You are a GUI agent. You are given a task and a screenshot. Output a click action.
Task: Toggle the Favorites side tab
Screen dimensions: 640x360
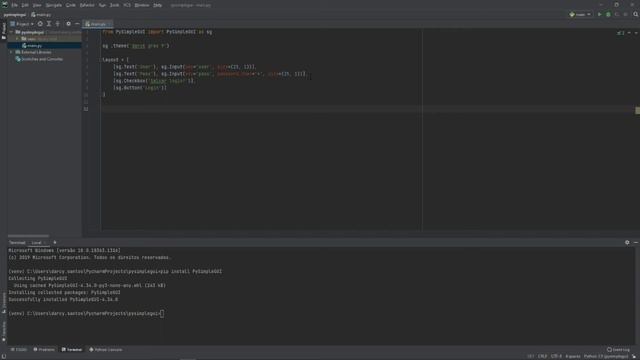pos(4,331)
